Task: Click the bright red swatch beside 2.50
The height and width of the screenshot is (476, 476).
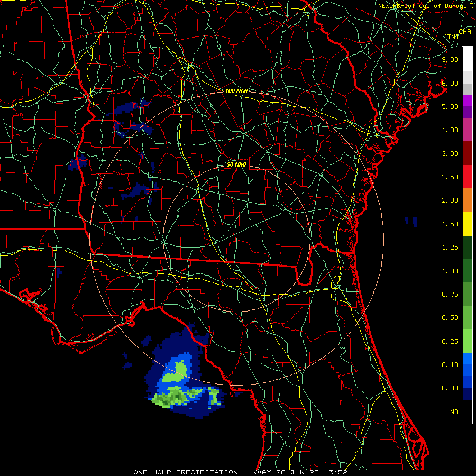Action: pos(467,177)
